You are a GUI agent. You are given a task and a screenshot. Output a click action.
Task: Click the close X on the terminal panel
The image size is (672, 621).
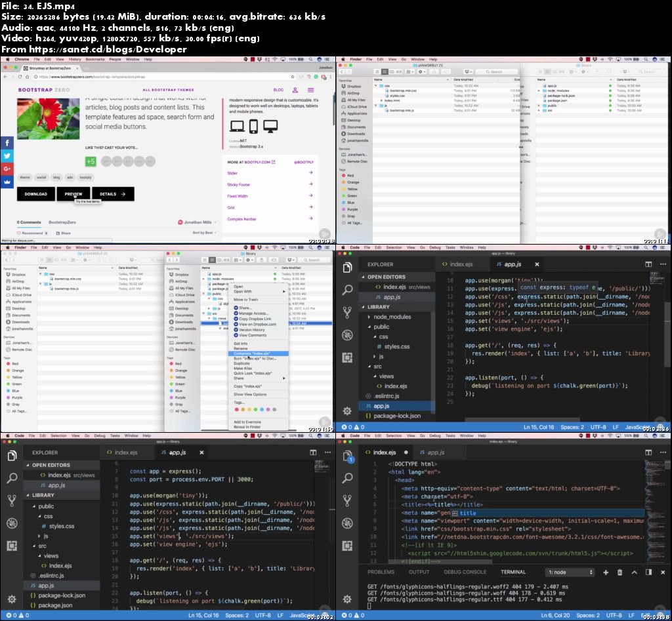click(663, 572)
